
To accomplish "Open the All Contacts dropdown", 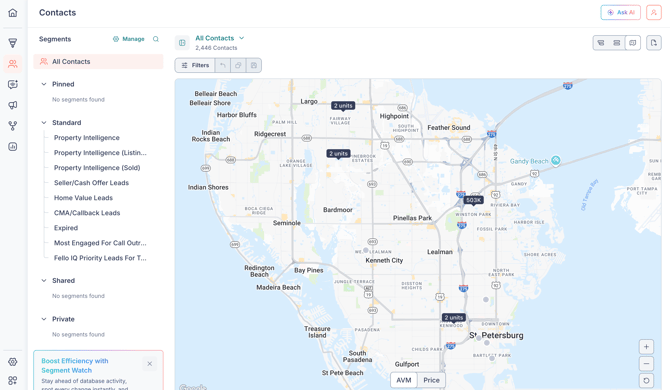I will click(220, 38).
